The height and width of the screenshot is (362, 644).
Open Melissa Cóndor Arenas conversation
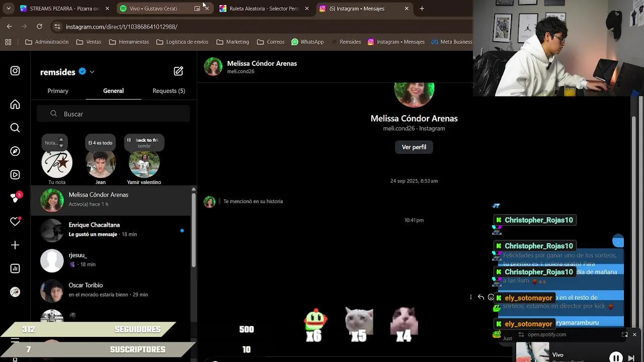click(x=111, y=200)
